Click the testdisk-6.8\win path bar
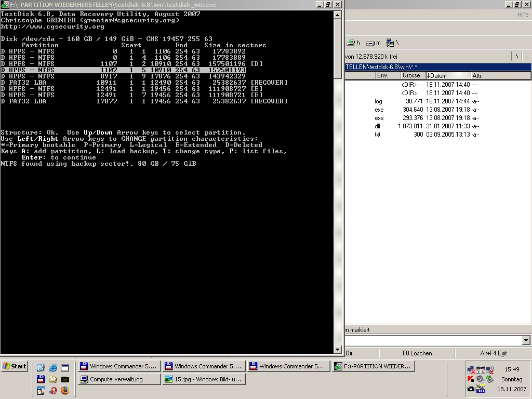 [437, 67]
